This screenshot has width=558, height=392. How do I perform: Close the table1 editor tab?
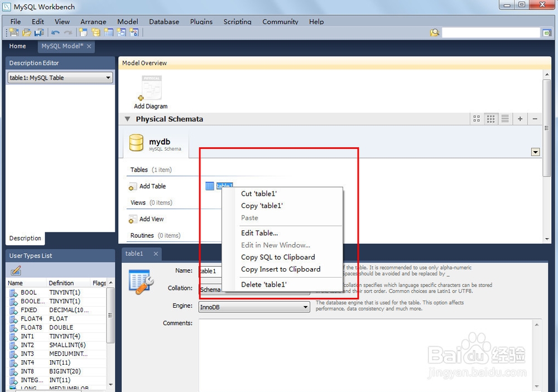(x=156, y=254)
